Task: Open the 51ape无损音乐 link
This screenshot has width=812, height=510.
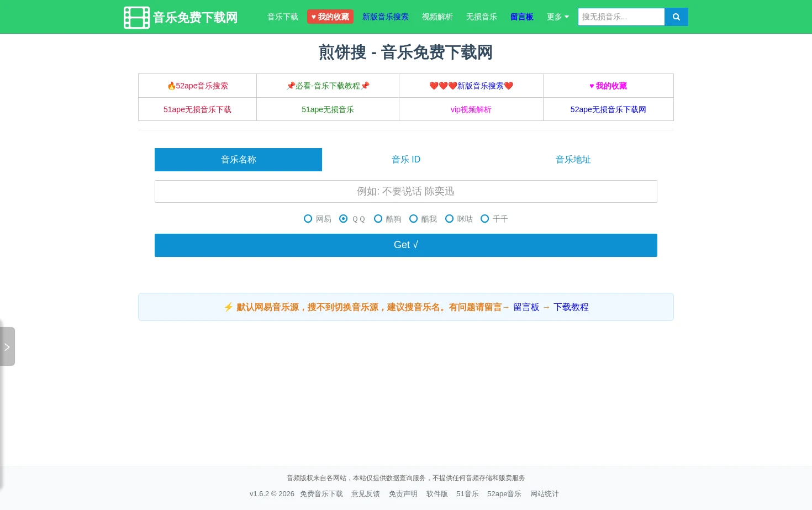Action: 328,109
